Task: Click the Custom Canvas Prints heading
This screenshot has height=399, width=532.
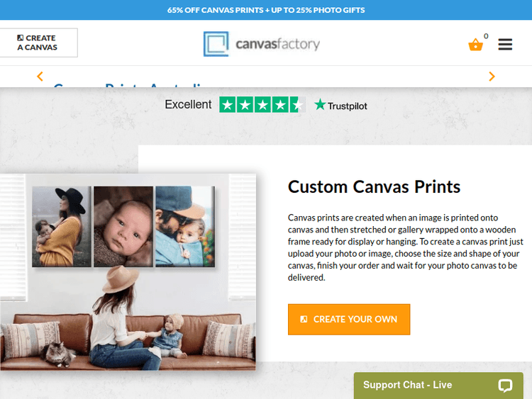Action: (x=374, y=187)
